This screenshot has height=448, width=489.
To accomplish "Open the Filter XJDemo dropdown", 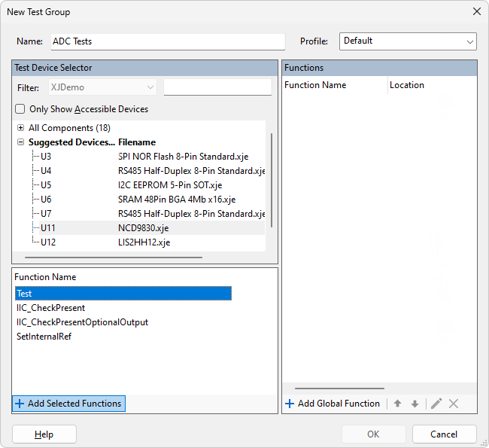I will (x=103, y=87).
